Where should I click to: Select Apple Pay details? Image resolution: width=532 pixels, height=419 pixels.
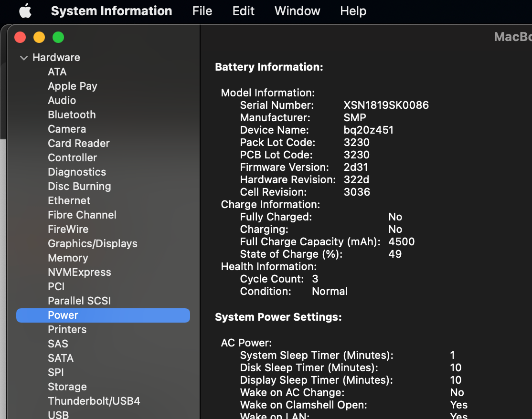72,86
